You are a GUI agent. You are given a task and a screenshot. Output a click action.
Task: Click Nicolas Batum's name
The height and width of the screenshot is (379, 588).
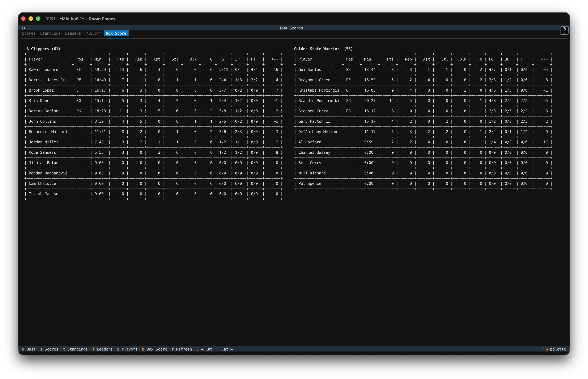pos(44,163)
